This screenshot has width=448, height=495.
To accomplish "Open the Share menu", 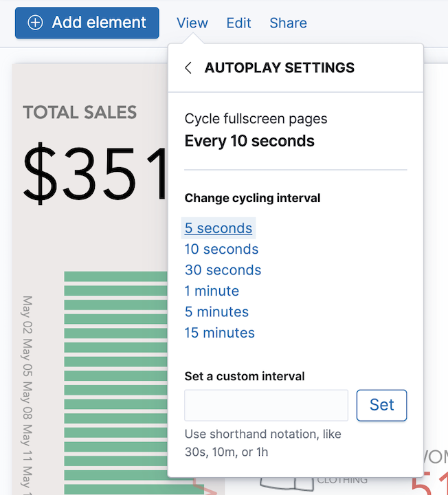I will coord(288,23).
